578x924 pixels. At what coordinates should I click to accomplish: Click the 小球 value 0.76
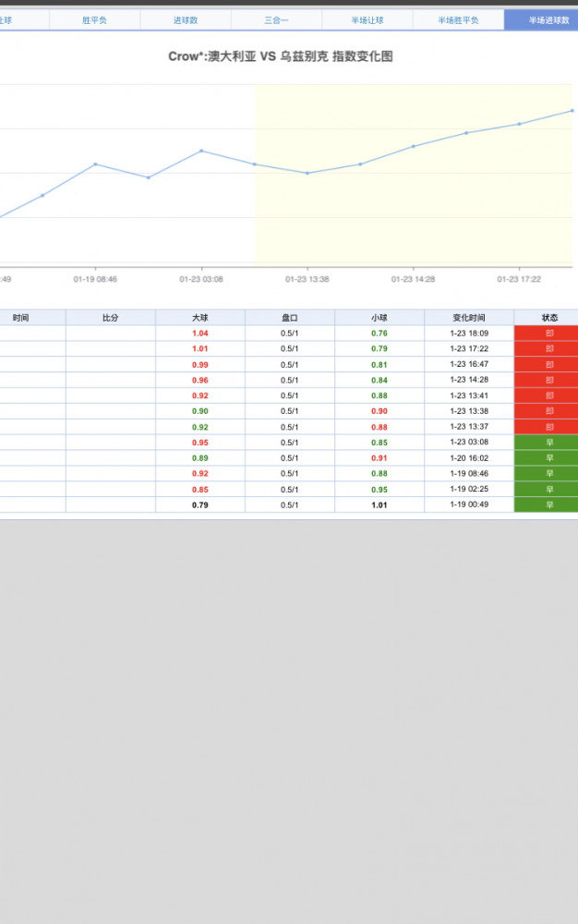tap(379, 334)
